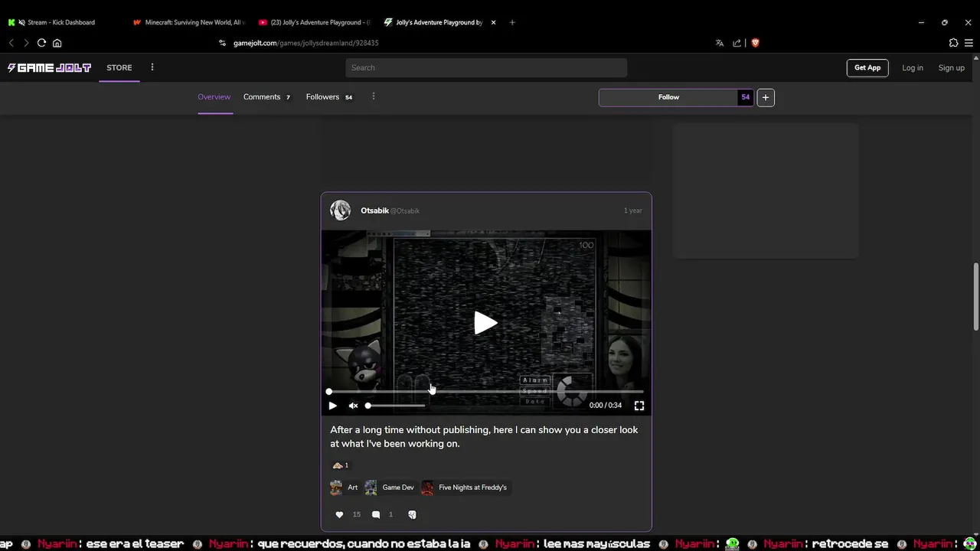980x551 pixels.
Task: Open translate page icon in address bar
Action: 720,43
